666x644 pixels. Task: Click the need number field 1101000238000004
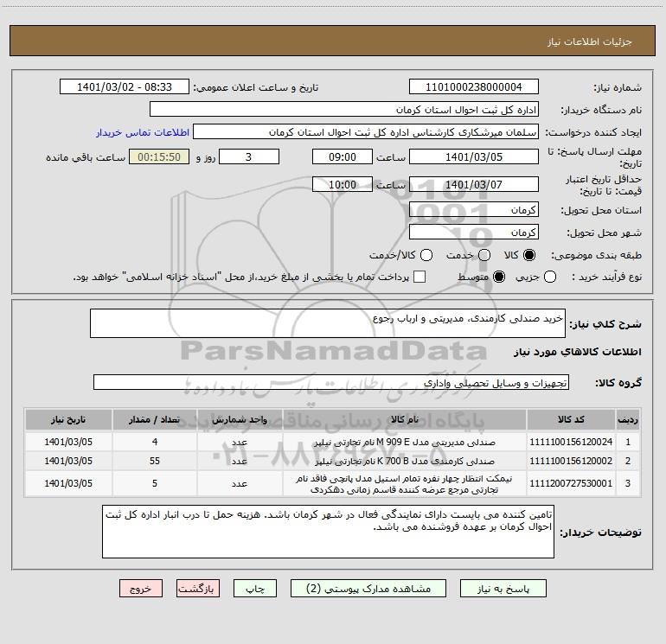474,86
